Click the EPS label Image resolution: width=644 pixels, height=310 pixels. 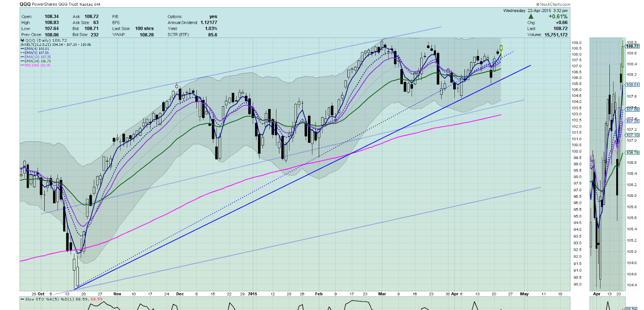click(x=116, y=23)
